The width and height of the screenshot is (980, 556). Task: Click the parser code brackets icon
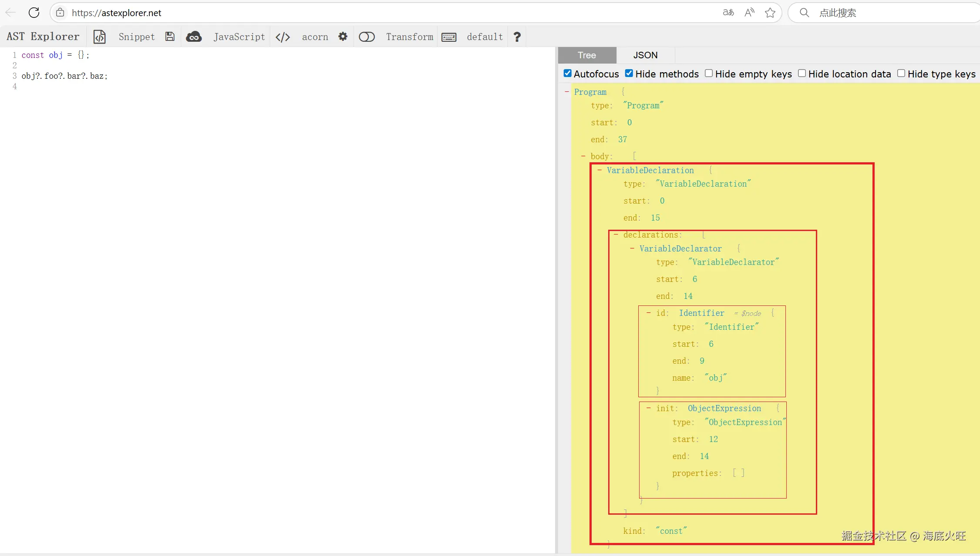click(x=283, y=37)
